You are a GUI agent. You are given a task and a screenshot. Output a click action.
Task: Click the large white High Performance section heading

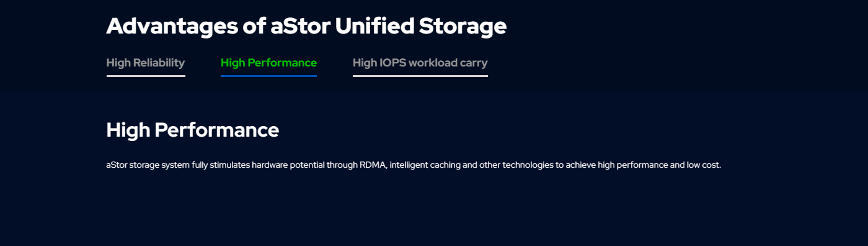[x=193, y=130]
